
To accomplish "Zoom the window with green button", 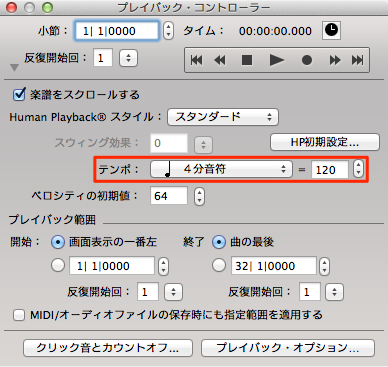I will click(47, 7).
